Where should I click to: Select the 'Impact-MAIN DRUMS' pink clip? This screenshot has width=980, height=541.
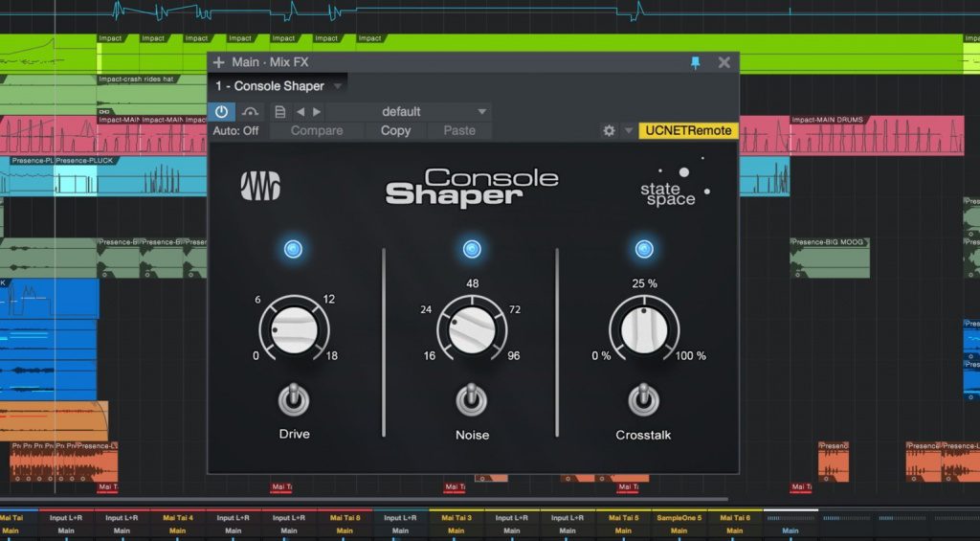(877, 135)
